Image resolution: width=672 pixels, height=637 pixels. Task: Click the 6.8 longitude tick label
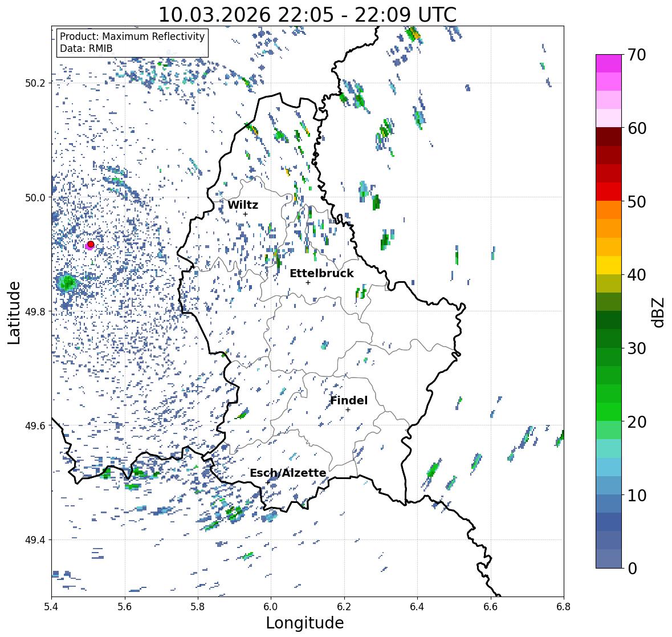click(564, 607)
